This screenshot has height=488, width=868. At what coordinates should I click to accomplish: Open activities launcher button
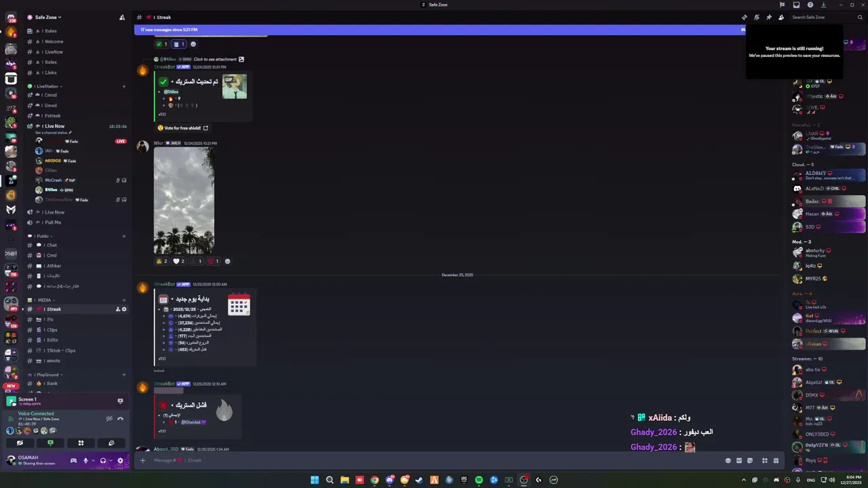(81, 443)
